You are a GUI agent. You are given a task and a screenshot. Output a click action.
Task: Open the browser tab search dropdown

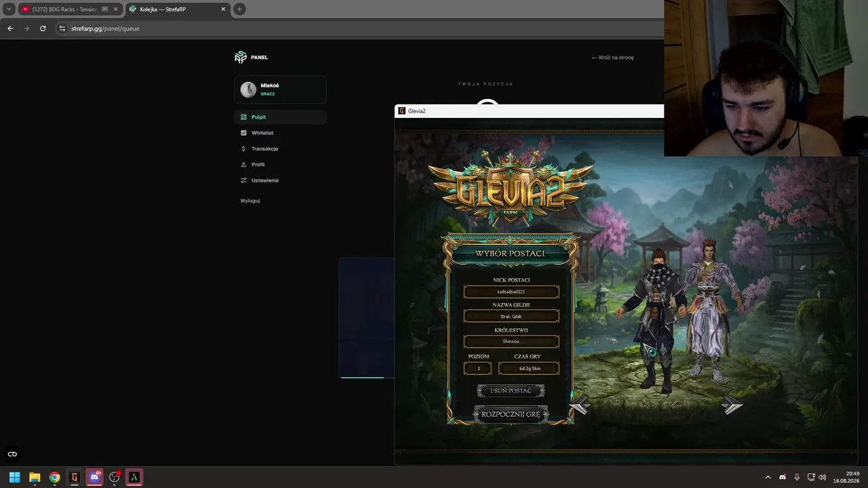click(9, 9)
